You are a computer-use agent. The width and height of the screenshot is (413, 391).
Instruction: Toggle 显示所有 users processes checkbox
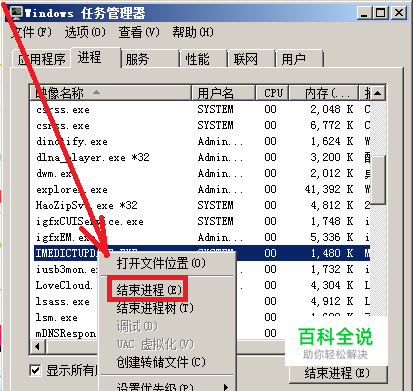pos(35,370)
